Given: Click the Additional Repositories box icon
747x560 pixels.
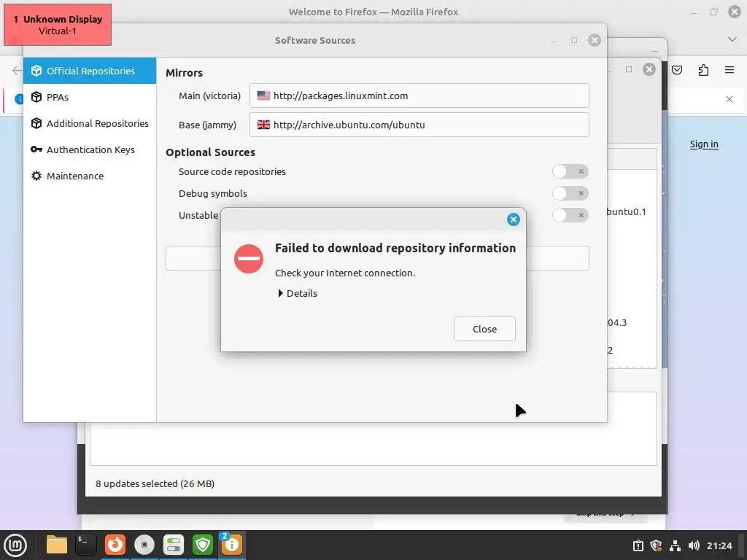Looking at the screenshot, I should (36, 123).
